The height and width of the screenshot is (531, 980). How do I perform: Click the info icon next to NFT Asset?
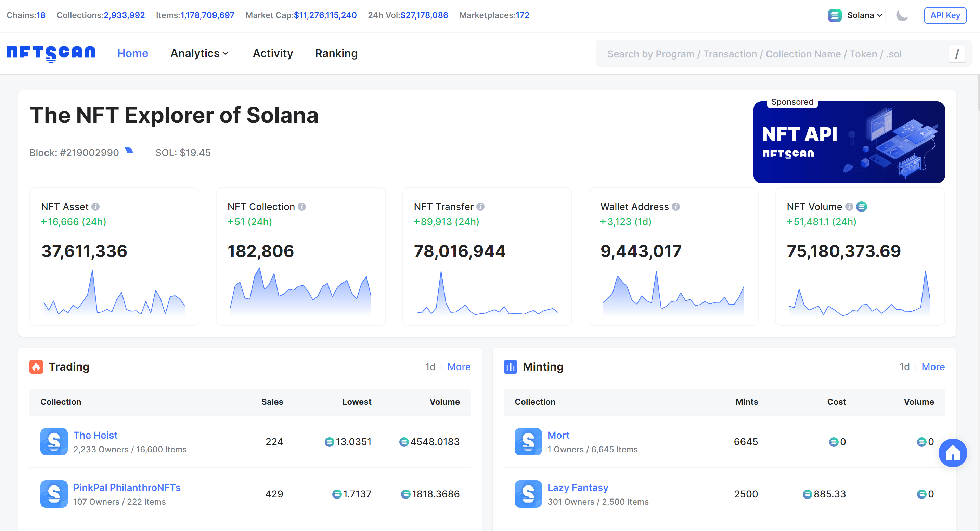(96, 207)
